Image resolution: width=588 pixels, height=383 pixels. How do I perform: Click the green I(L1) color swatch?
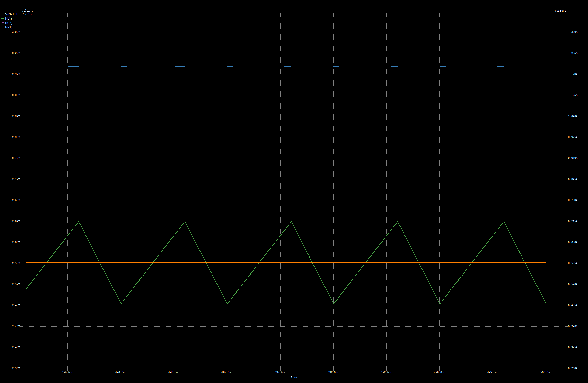(3, 19)
